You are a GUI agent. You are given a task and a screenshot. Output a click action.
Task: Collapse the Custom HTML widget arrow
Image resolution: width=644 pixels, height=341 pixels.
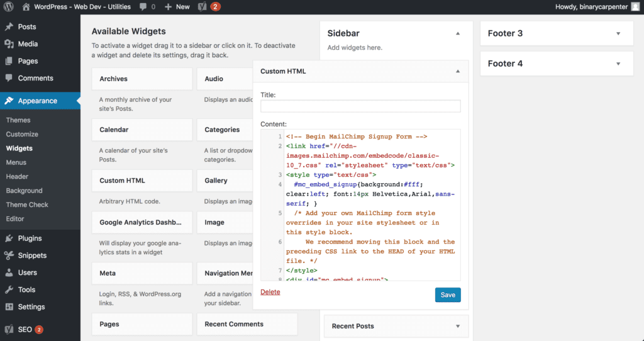pyautogui.click(x=458, y=72)
